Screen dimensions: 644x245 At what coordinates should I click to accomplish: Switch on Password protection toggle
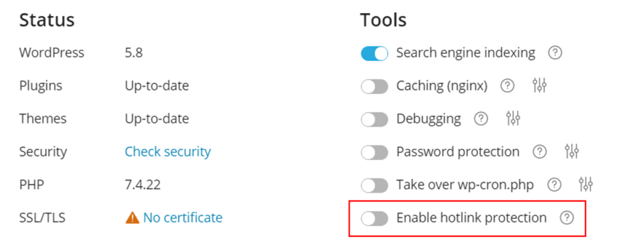click(375, 152)
